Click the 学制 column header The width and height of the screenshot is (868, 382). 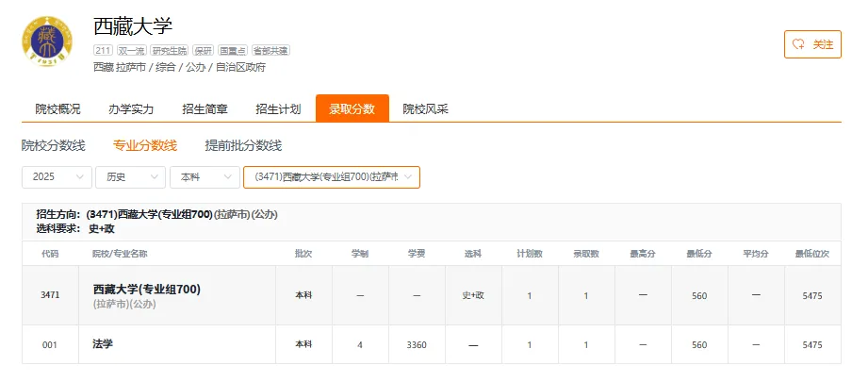(x=360, y=254)
